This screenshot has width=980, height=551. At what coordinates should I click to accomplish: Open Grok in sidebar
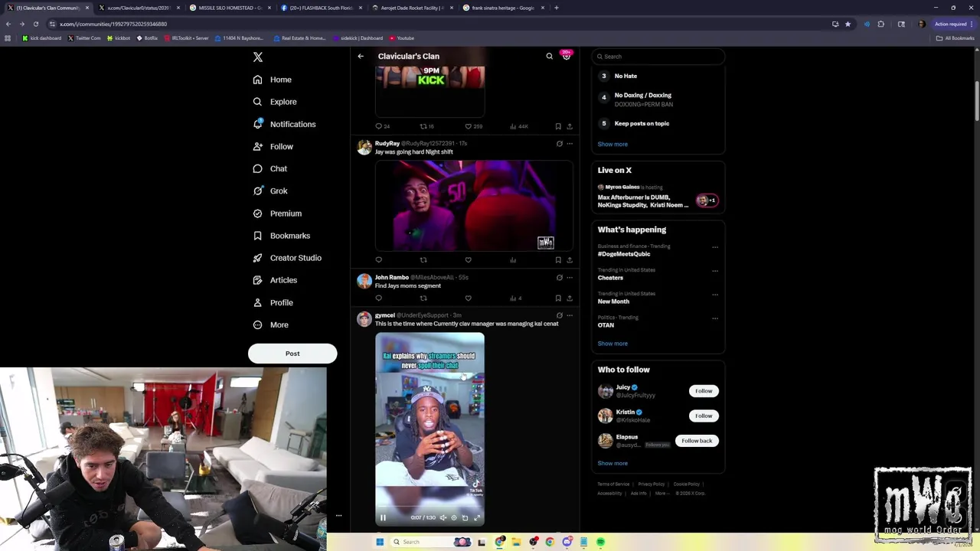tap(269, 191)
